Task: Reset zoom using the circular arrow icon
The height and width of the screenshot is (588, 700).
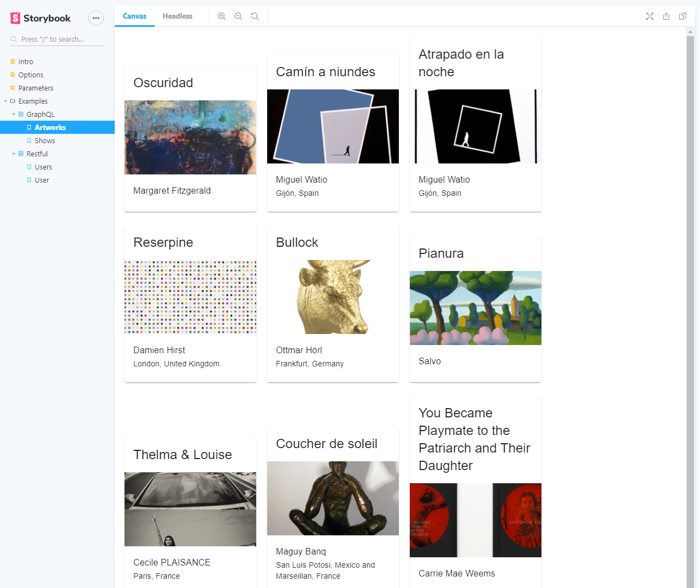Action: (255, 16)
